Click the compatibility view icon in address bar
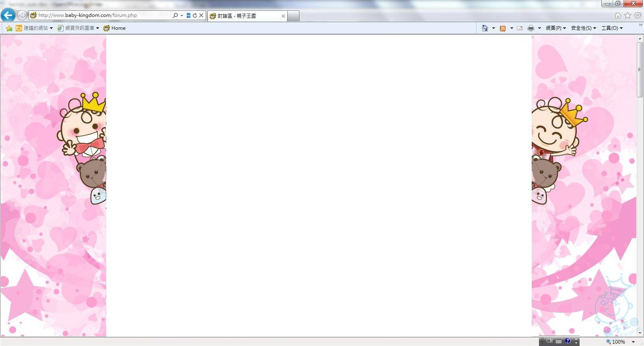The width and height of the screenshot is (644, 346). 188,15
